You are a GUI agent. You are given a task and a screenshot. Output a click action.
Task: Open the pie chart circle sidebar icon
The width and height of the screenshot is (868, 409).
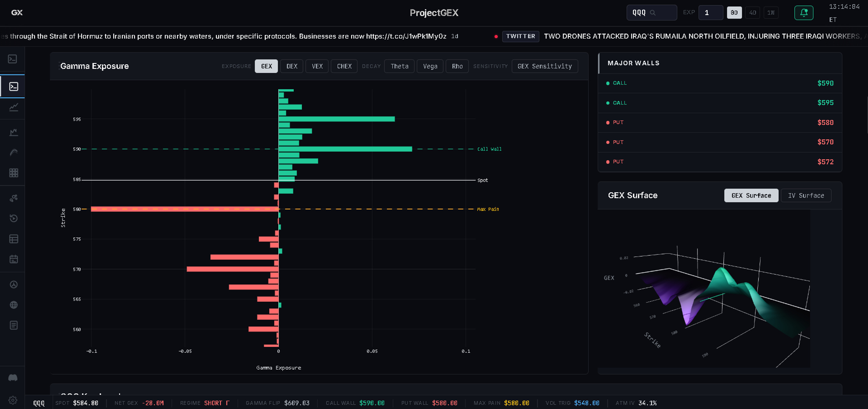coord(14,284)
